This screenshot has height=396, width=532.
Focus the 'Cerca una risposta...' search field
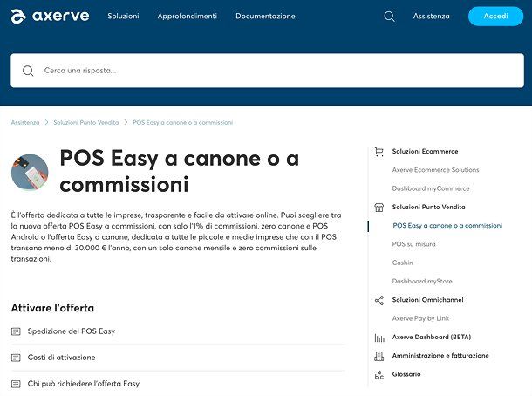pos(268,71)
